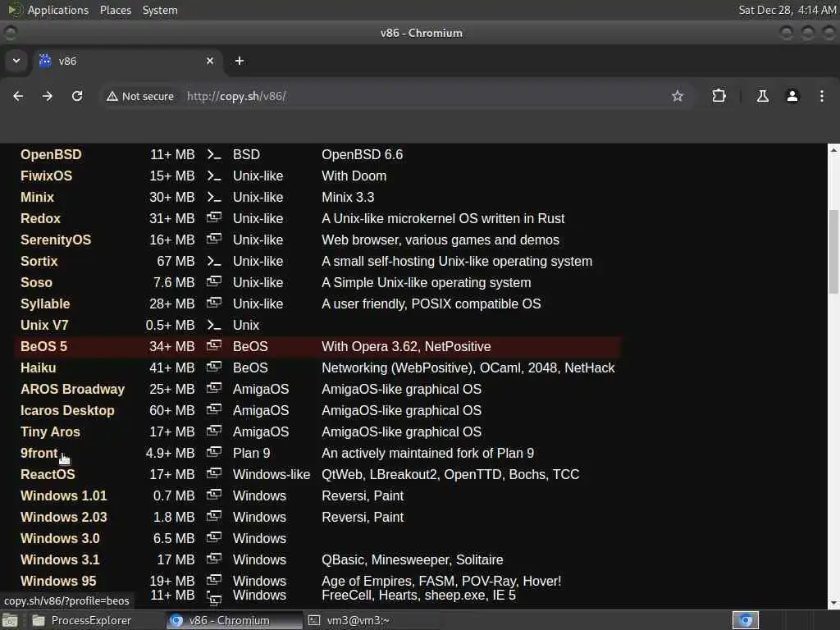Click the graphical icon in the Redox row
This screenshot has width=840, height=630.
coord(214,218)
